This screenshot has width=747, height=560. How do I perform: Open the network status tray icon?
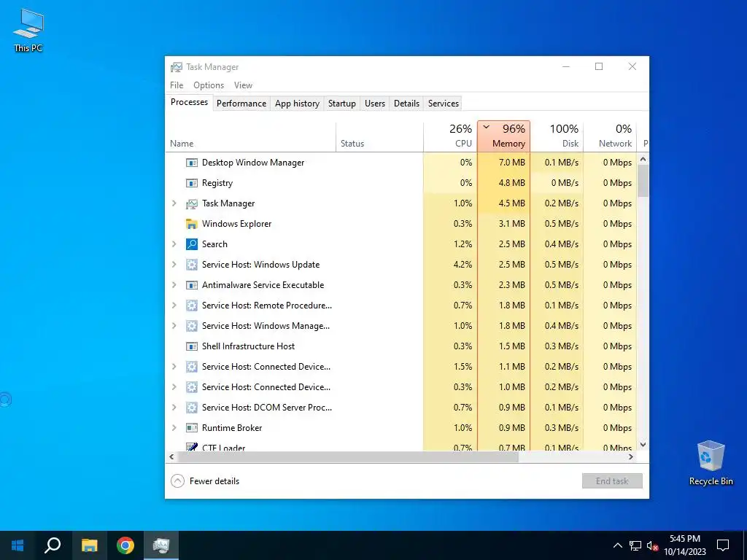click(x=635, y=545)
